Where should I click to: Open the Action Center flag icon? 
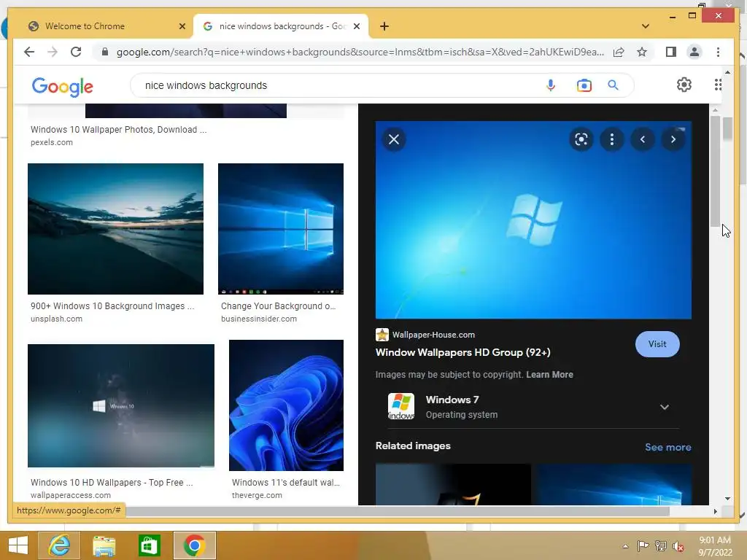(x=643, y=546)
